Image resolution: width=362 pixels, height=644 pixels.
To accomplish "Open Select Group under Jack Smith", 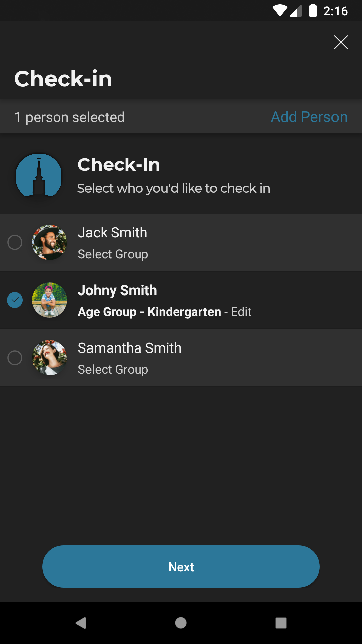I will [113, 254].
